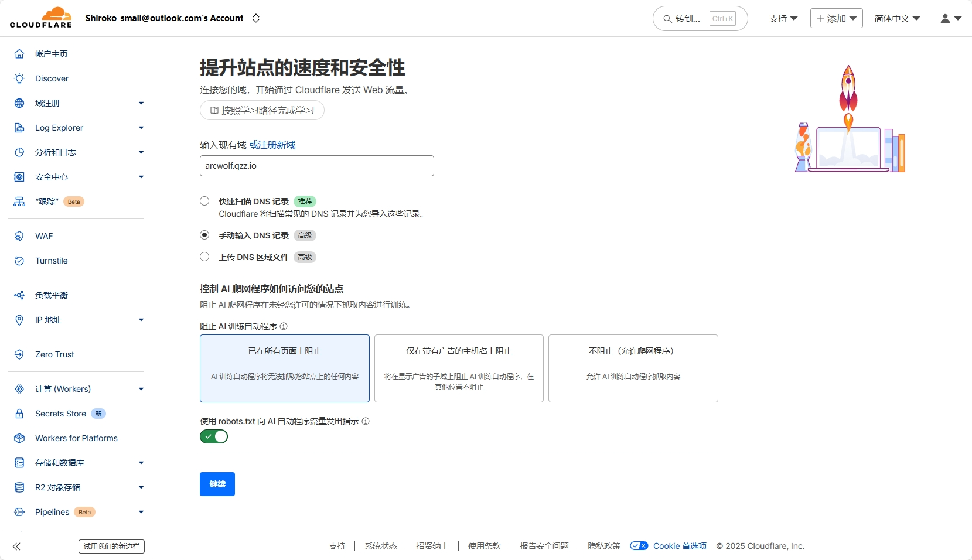
Task: Click the Turnstile icon in sidebar
Action: pyautogui.click(x=19, y=261)
